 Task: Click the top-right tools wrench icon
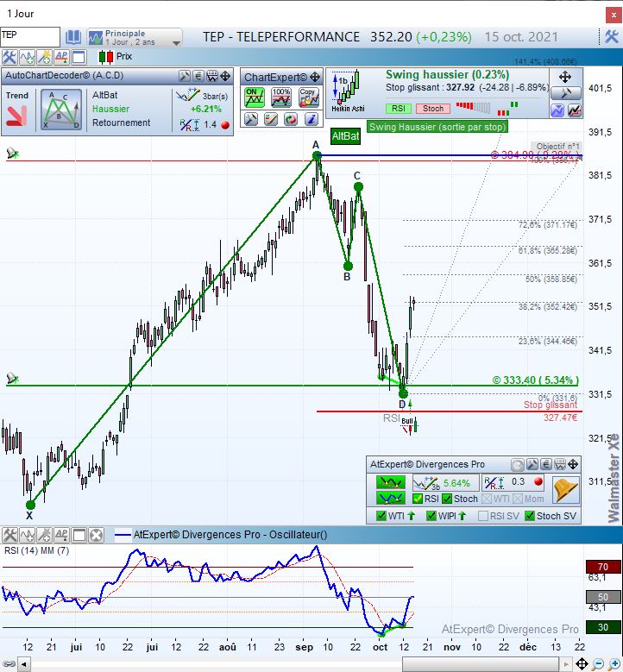pos(612,37)
